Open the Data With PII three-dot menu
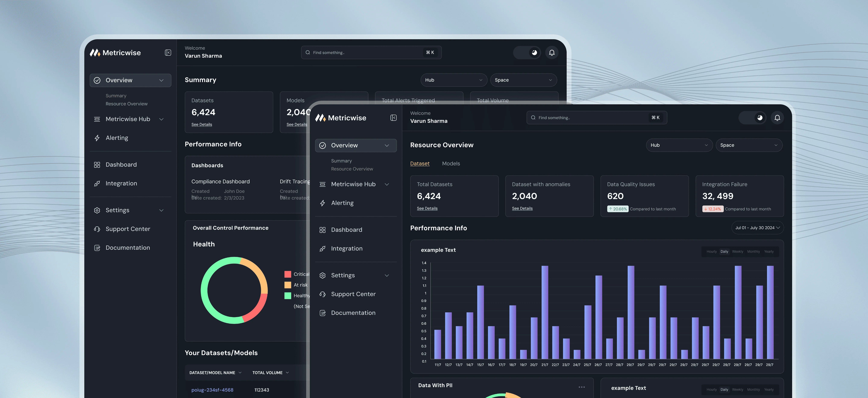 click(x=582, y=387)
